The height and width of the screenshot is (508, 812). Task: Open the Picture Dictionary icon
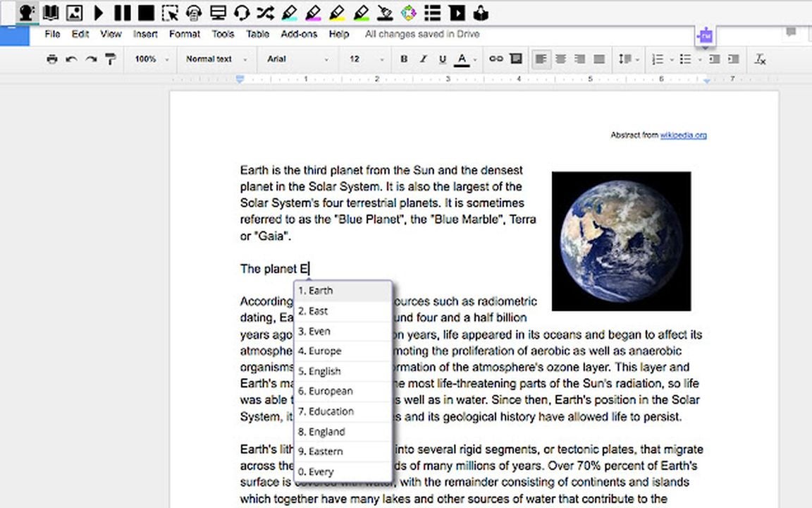74,13
